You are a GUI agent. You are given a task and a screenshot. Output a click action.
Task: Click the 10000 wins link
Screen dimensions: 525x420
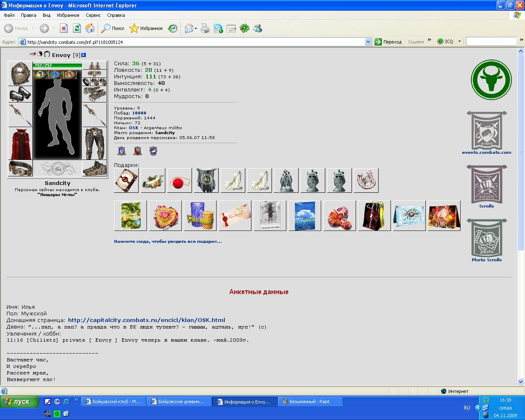click(x=139, y=113)
